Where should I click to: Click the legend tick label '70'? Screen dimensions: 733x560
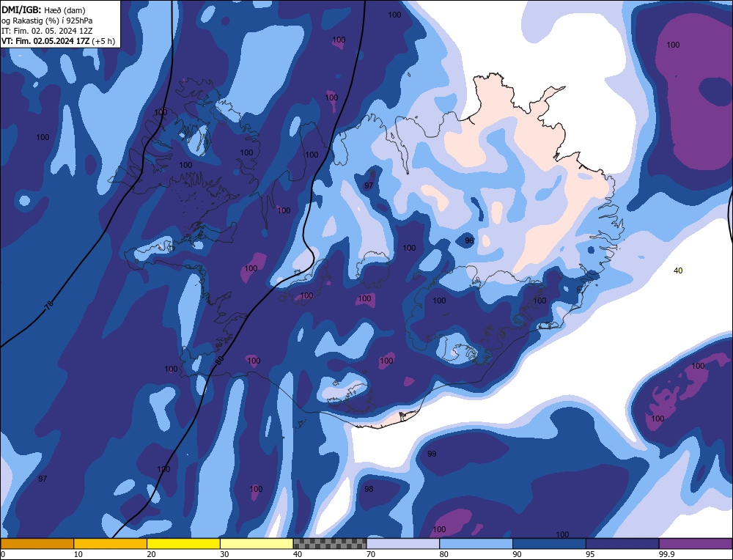[x=371, y=554]
